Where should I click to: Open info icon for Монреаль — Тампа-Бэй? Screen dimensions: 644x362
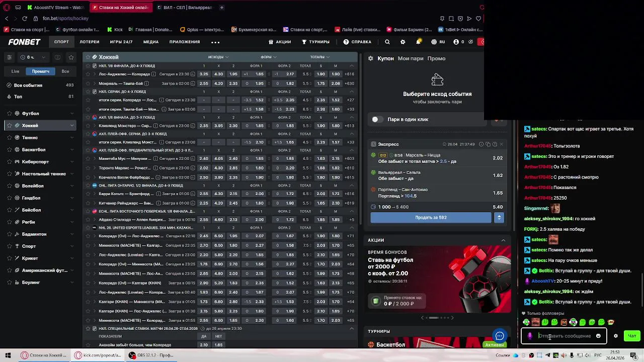[x=146, y=83]
